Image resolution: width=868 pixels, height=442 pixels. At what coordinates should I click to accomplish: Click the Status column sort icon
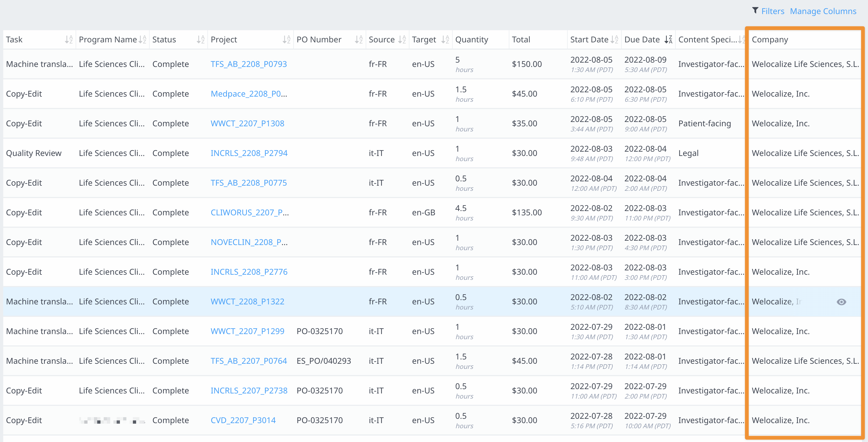pos(201,40)
